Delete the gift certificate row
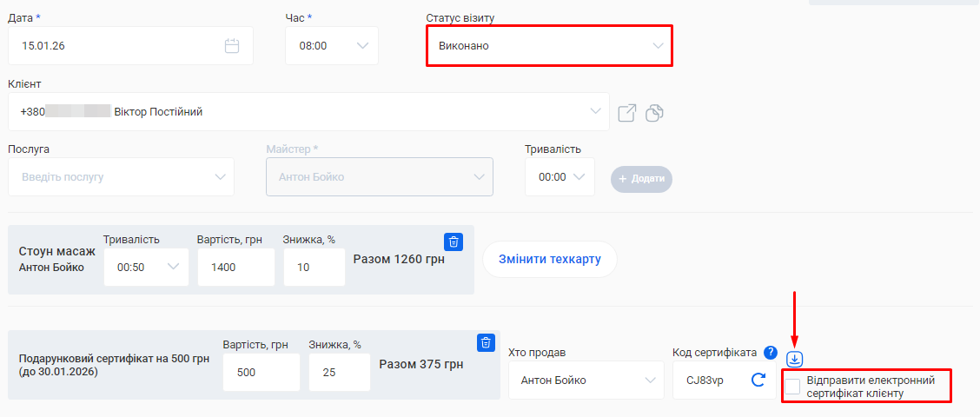This screenshot has height=417, width=980. pyautogui.click(x=487, y=342)
